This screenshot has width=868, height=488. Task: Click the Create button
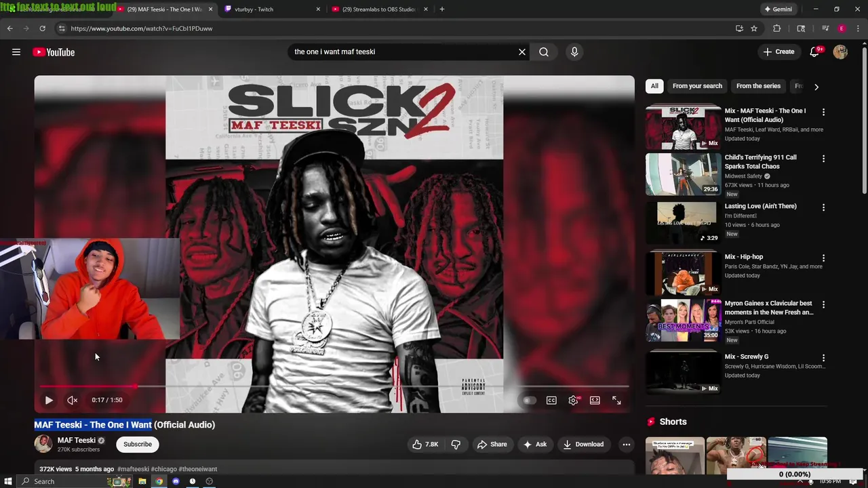[778, 52]
